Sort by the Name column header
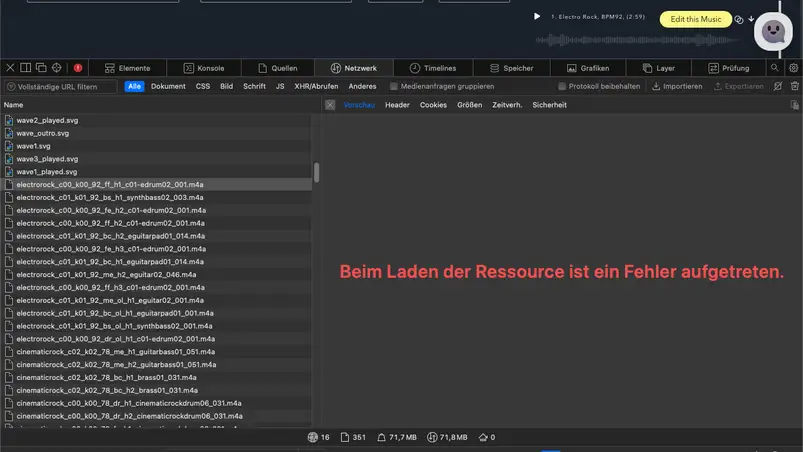The height and width of the screenshot is (452, 803). (13, 105)
